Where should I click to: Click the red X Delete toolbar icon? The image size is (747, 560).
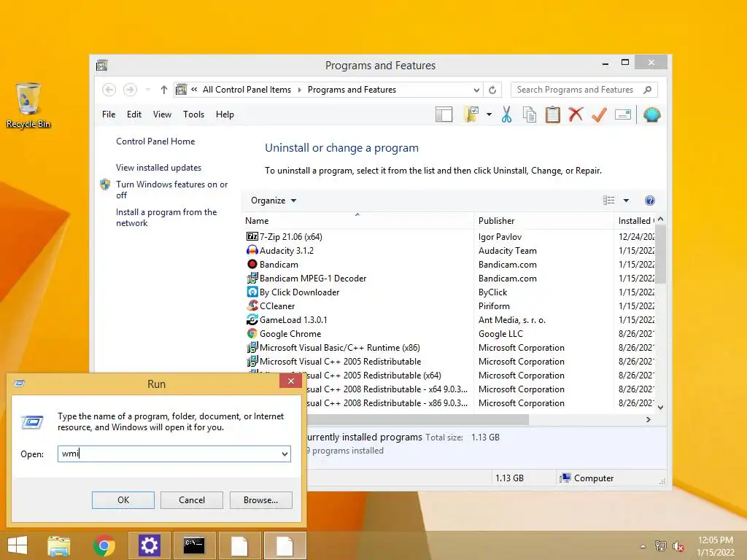click(576, 114)
